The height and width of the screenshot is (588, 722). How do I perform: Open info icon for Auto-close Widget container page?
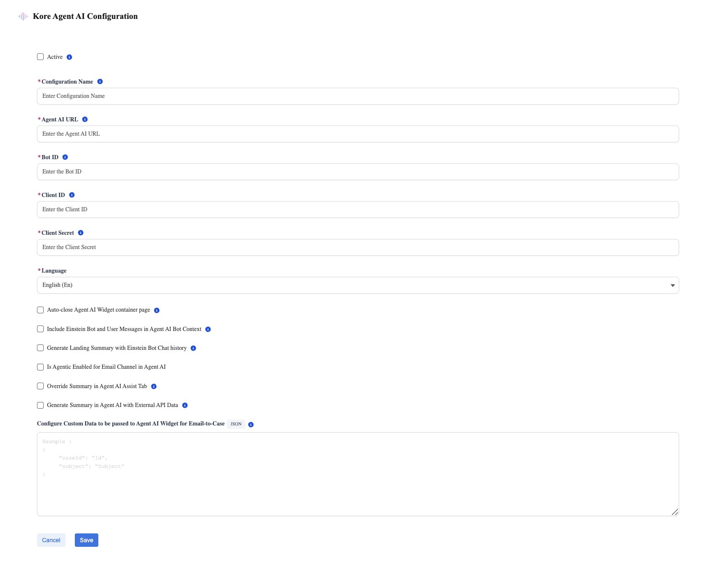tap(157, 310)
